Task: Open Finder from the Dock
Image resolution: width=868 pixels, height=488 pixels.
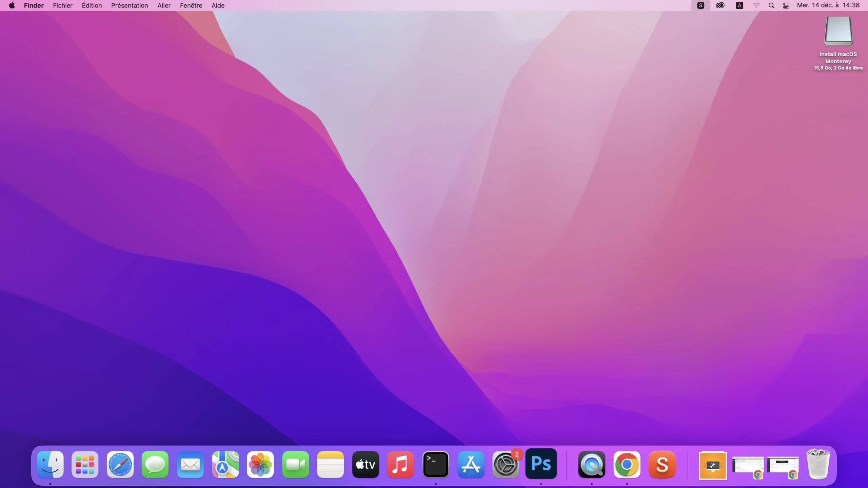Action: pos(50,465)
